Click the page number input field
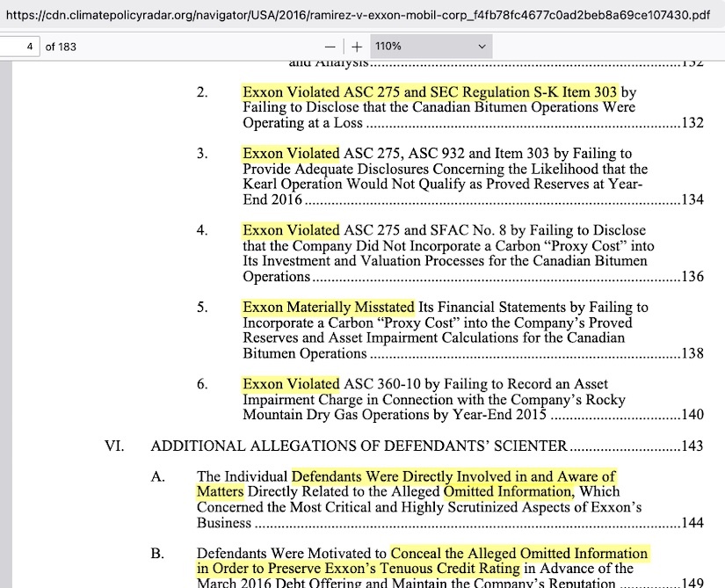 (19, 47)
